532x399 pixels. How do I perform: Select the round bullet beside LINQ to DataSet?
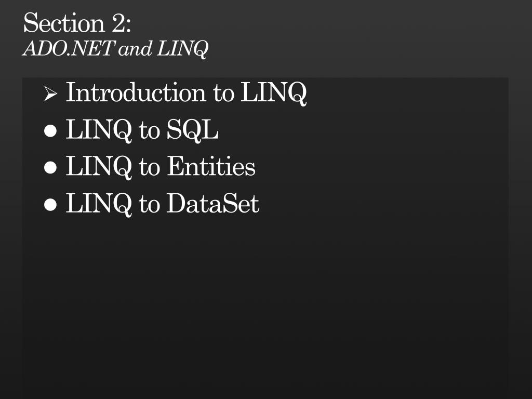coord(50,205)
